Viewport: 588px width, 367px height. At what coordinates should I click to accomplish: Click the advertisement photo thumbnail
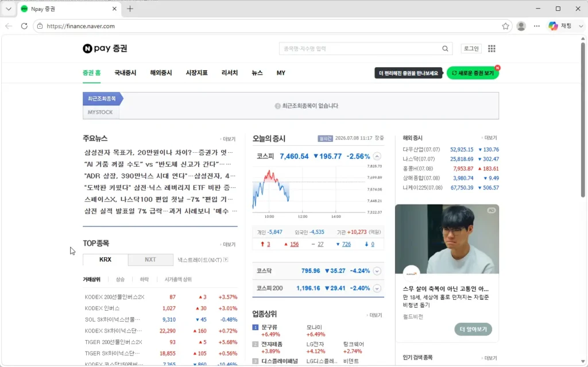(x=447, y=239)
